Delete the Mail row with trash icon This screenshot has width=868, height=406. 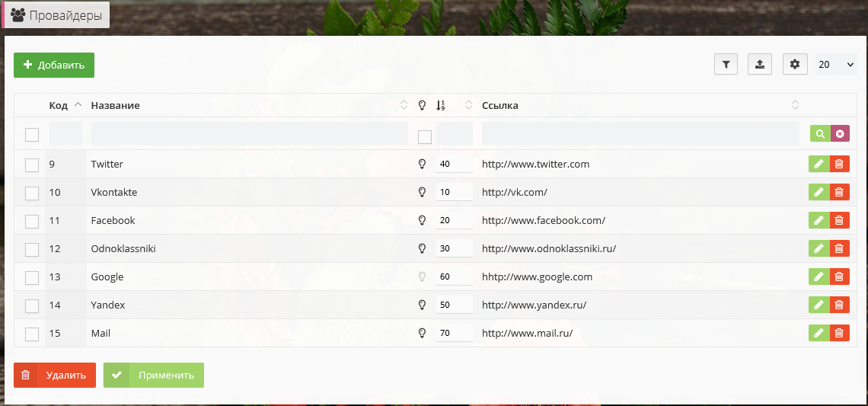point(839,334)
